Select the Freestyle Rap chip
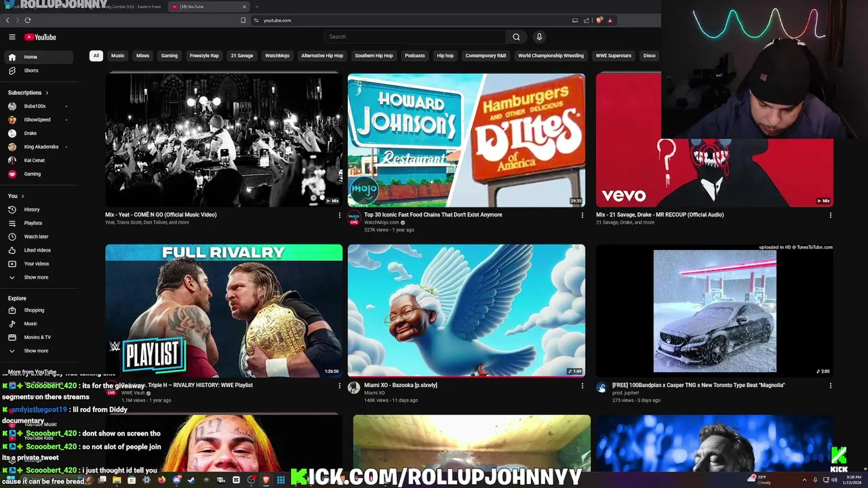Viewport: 868px width, 488px height. coord(204,56)
